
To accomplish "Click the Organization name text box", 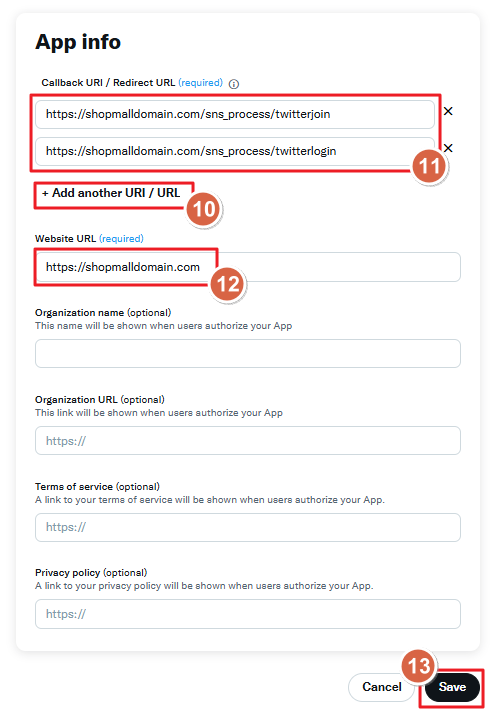I will 248,353.
